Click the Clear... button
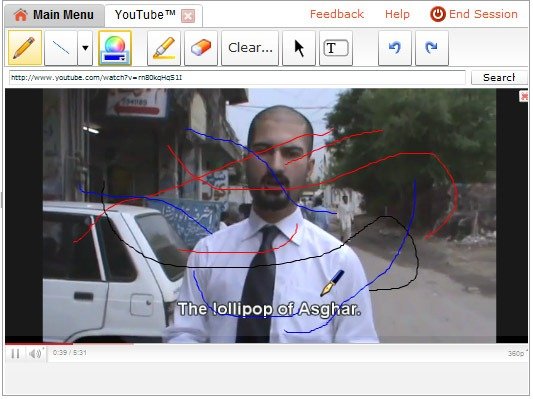The height and width of the screenshot is (399, 533). [250, 48]
